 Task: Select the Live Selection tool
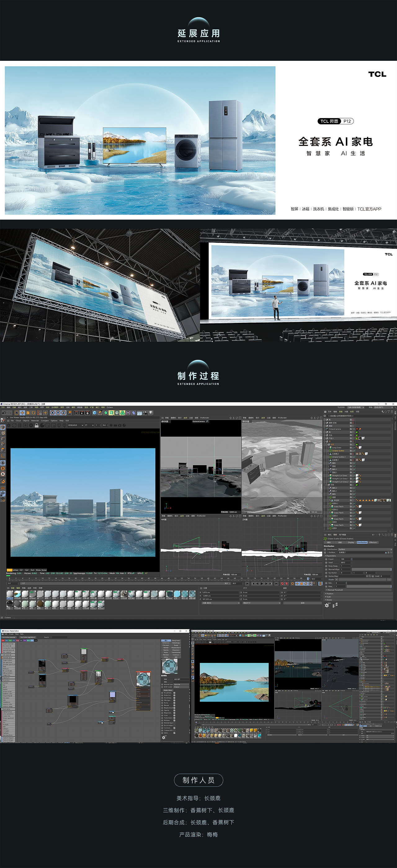click(17, 413)
